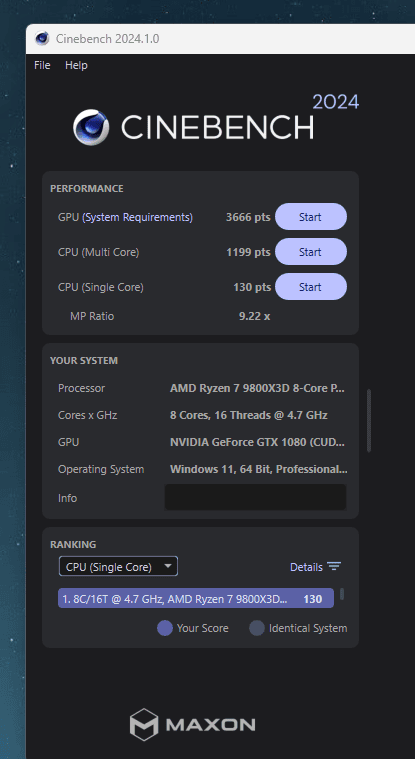This screenshot has width=415, height=759.
Task: Click the 1199 pts multi core score
Action: click(x=248, y=252)
